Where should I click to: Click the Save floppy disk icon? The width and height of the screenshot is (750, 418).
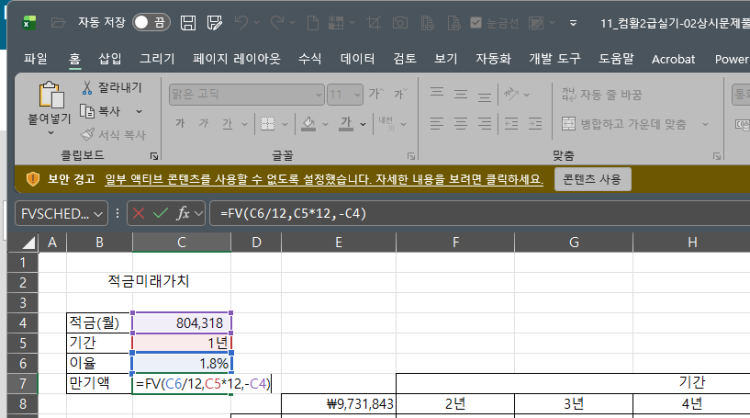click(188, 22)
